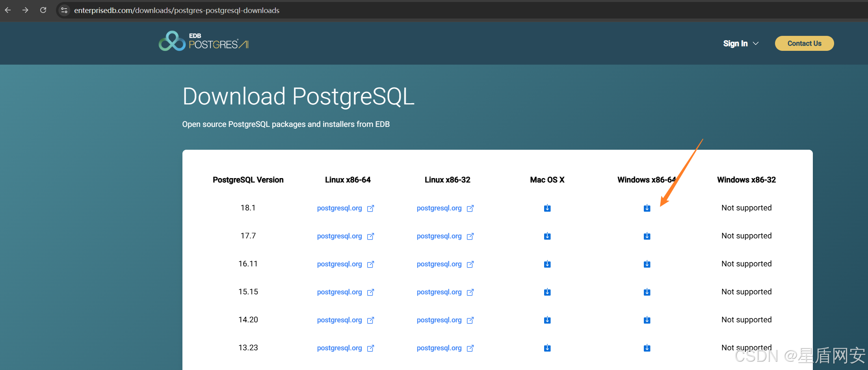Click the Contact Us button

[804, 43]
